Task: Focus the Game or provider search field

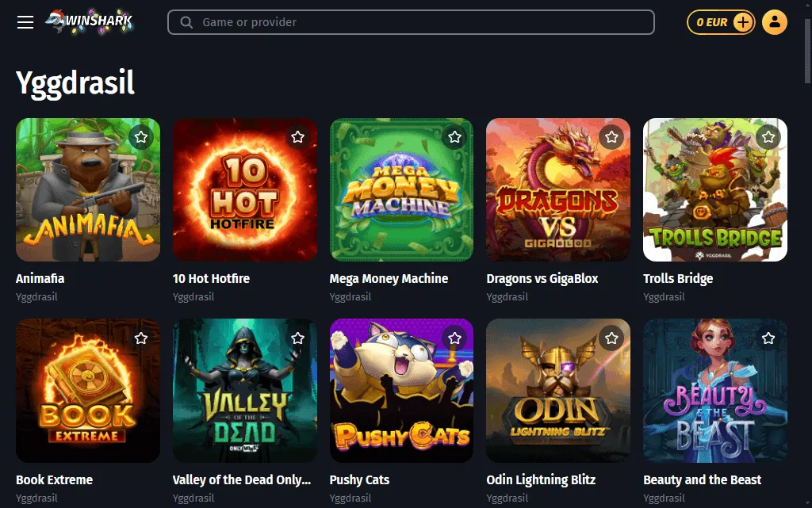Action: (x=420, y=22)
